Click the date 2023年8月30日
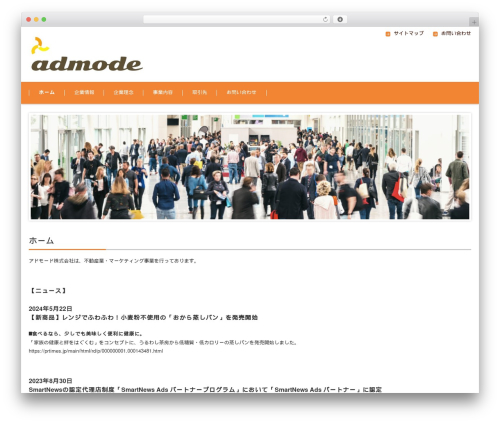Screen dimensions: 500x423 pos(50,381)
